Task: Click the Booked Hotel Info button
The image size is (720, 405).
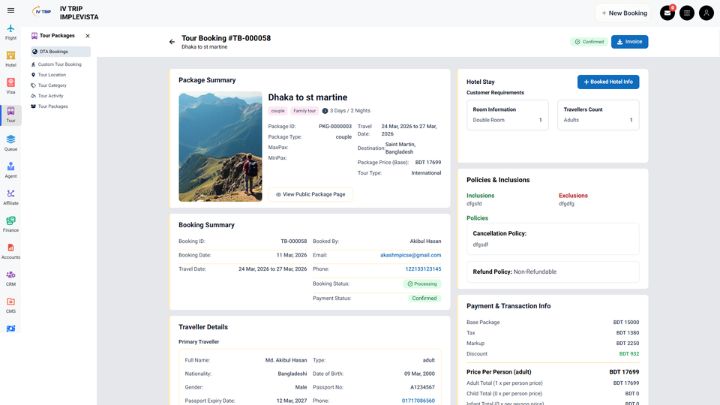Action: coord(608,82)
